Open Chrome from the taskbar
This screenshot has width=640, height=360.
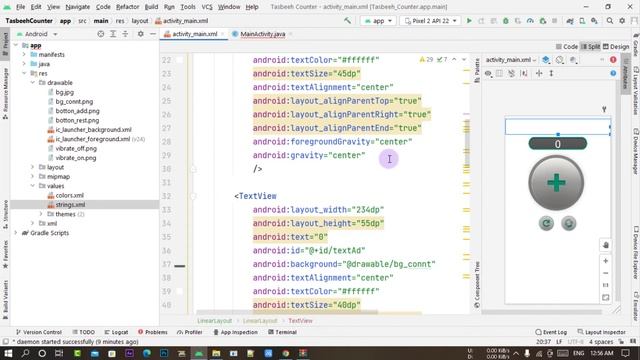coord(286,353)
